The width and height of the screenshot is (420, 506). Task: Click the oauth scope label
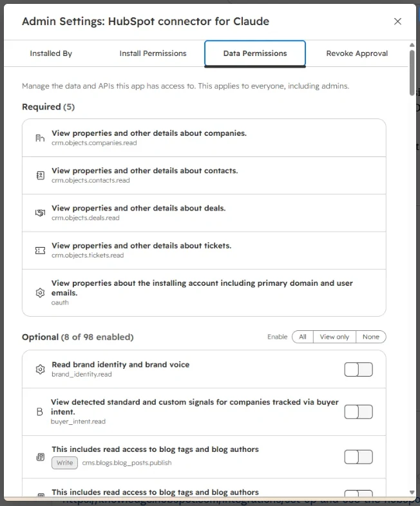coord(60,303)
